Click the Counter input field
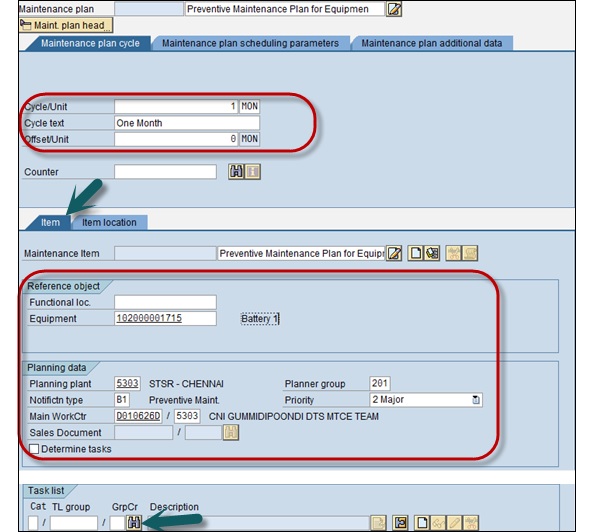Viewport: 600px width, 532px height. (165, 172)
